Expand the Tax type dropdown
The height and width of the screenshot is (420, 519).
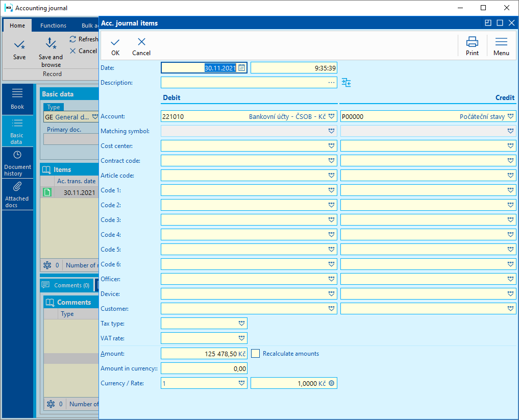241,324
